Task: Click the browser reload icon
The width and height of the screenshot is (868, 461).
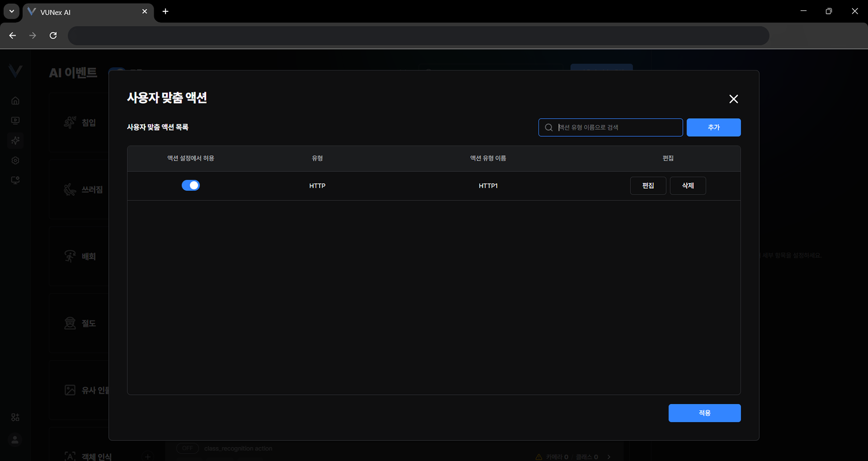Action: pyautogui.click(x=53, y=35)
